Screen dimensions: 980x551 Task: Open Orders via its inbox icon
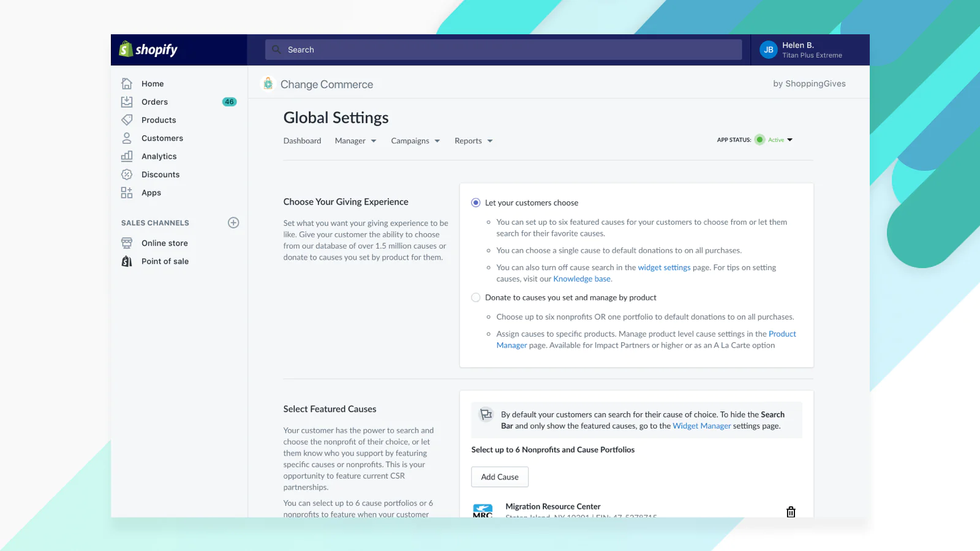click(x=127, y=102)
